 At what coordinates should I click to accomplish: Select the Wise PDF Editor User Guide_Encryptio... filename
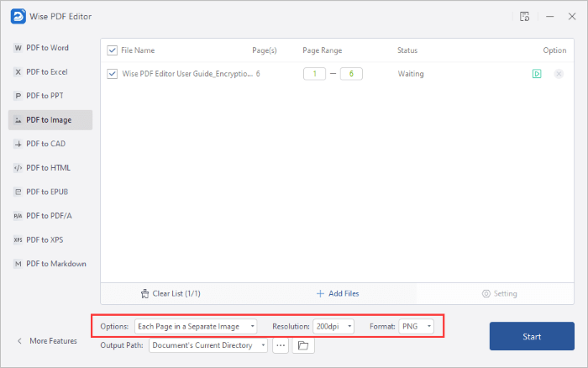click(x=187, y=74)
